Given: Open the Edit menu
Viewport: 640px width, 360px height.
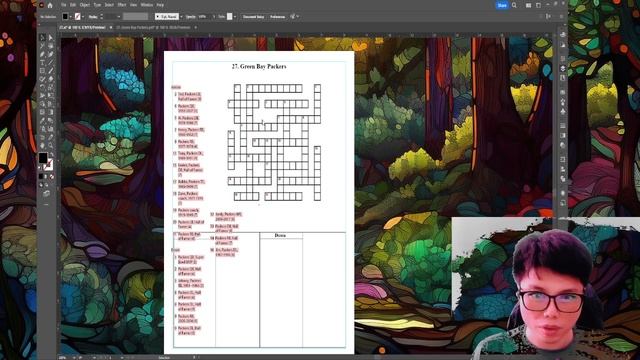Looking at the screenshot, I should tap(73, 5).
